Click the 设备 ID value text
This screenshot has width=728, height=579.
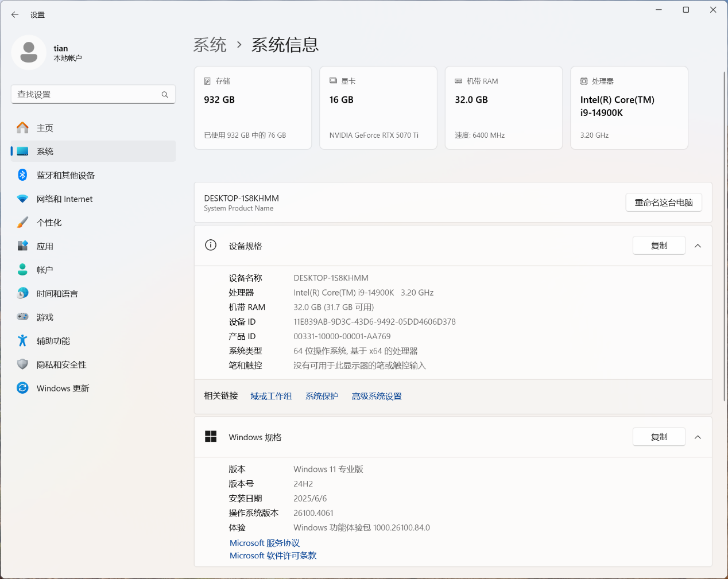pos(374,322)
